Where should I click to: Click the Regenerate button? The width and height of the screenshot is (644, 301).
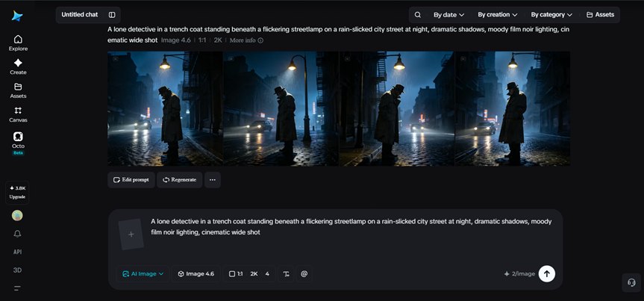(x=180, y=180)
